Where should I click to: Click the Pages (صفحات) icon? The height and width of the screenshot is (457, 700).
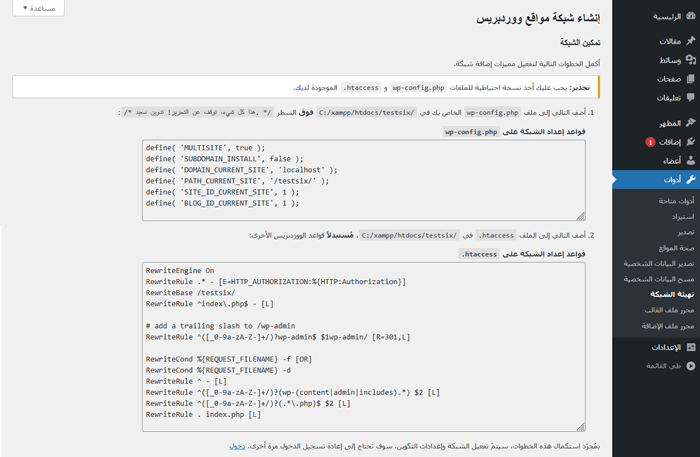690,79
